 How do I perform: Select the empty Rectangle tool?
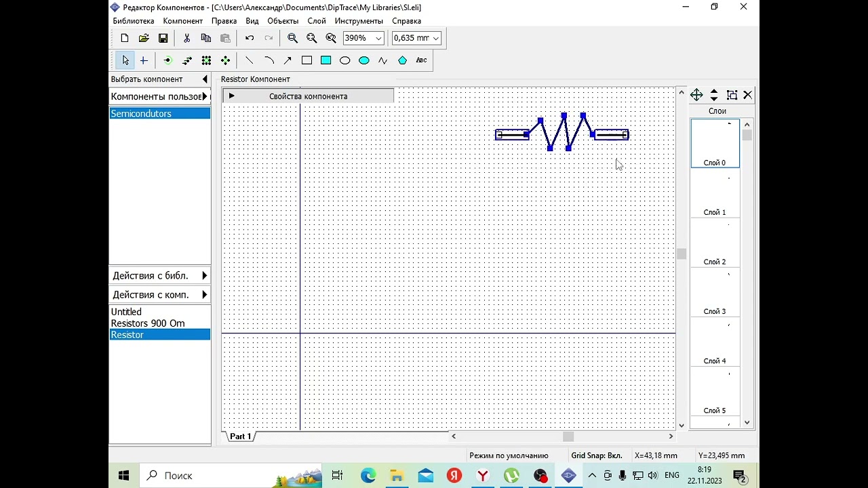pos(307,60)
